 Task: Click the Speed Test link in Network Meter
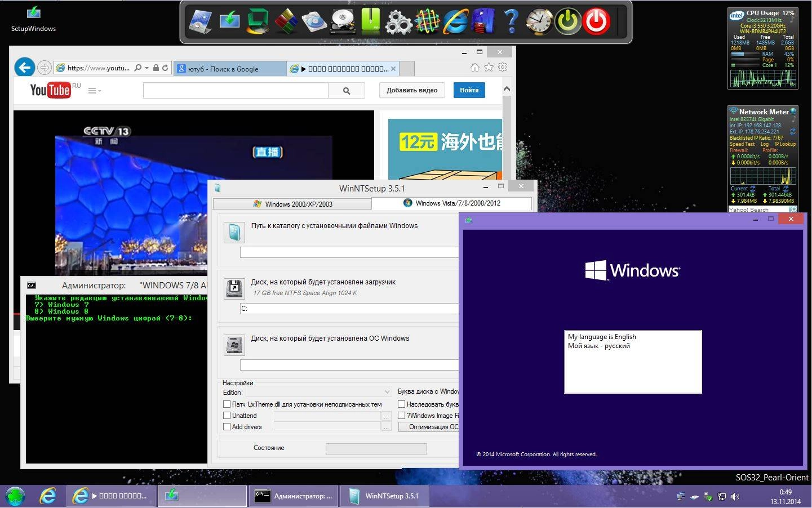pyautogui.click(x=742, y=144)
